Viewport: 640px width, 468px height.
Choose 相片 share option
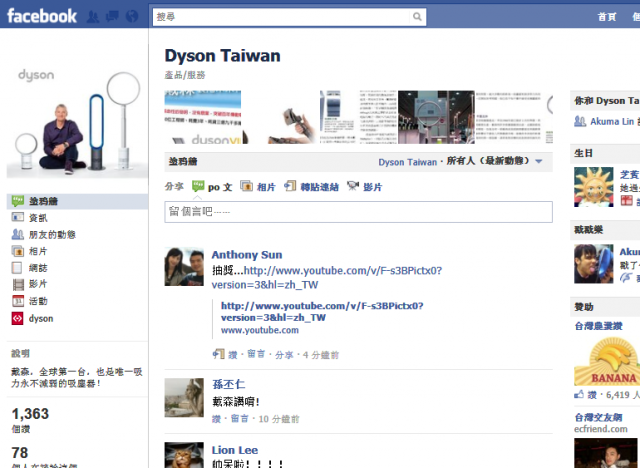tap(266, 187)
